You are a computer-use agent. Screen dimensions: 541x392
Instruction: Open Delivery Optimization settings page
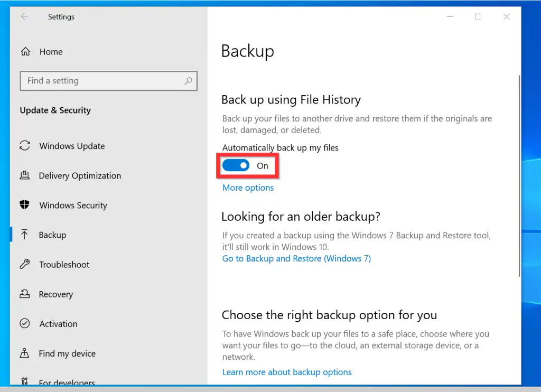(x=80, y=176)
